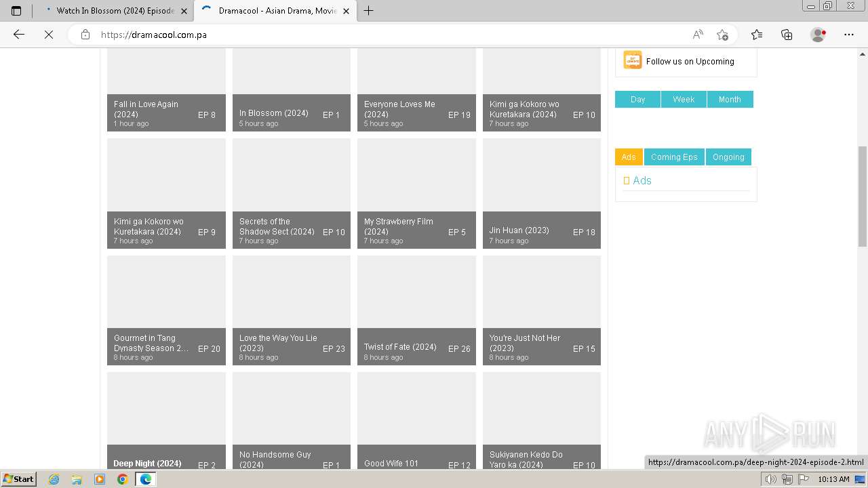Image resolution: width=868 pixels, height=488 pixels.
Task: Launch Google Chrome from the taskbar
Action: [x=123, y=479]
